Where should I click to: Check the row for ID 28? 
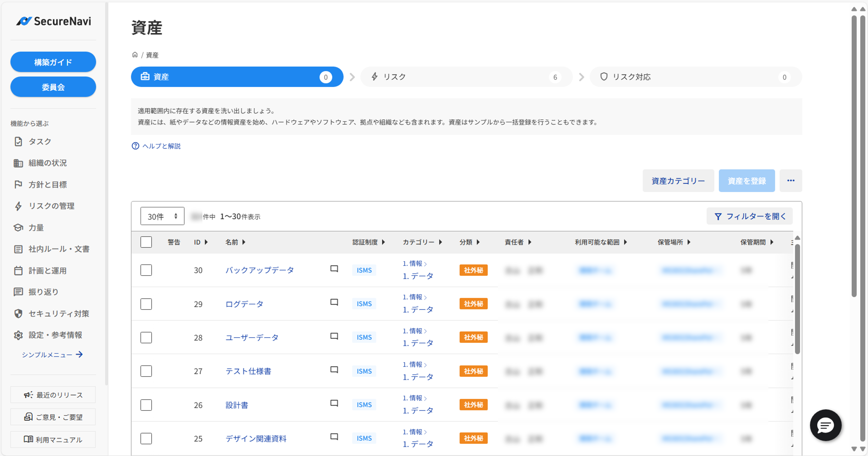pos(146,338)
